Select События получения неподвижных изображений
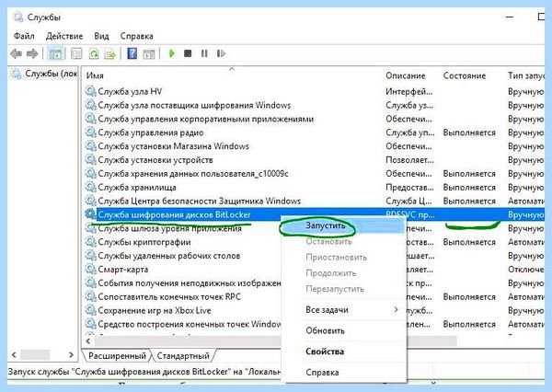This screenshot has height=392, width=552. (x=190, y=282)
